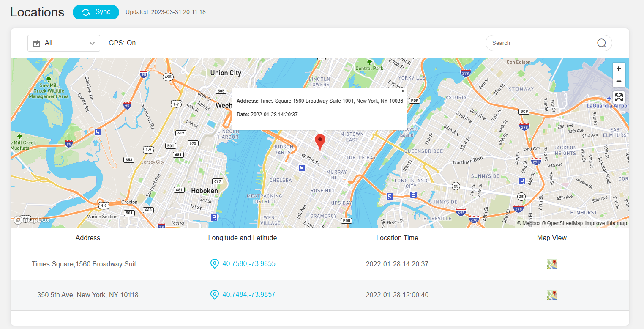Click the Hoboken label on map
Image resolution: width=644 pixels, height=329 pixels.
pyautogui.click(x=205, y=191)
